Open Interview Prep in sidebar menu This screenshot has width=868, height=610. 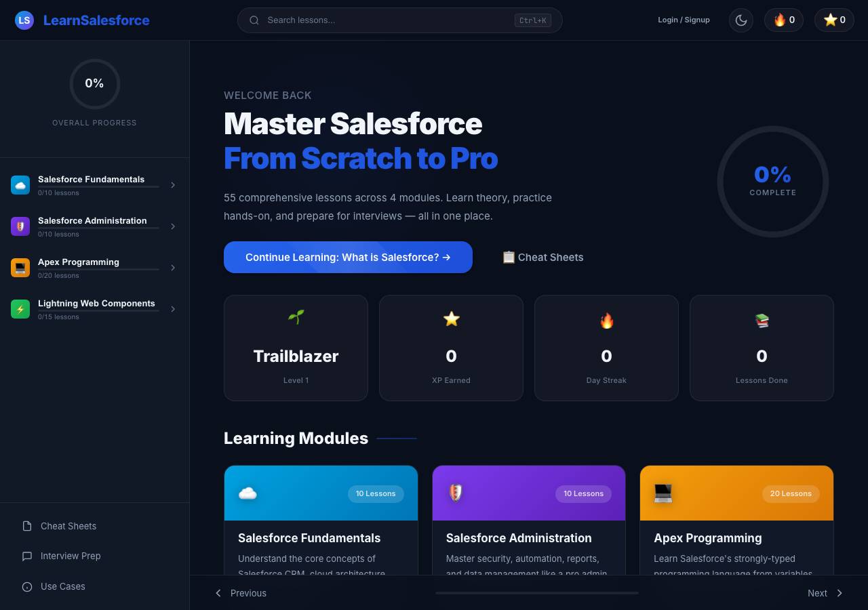click(x=95, y=556)
